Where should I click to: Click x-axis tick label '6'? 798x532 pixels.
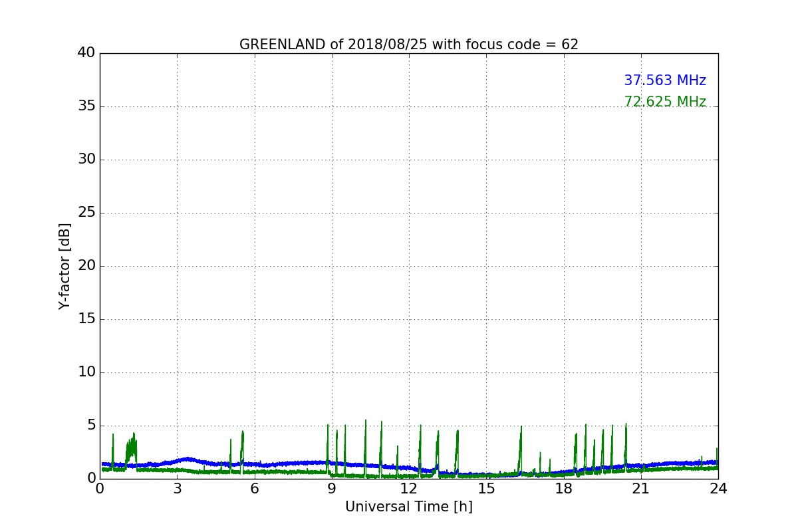pyautogui.click(x=254, y=489)
